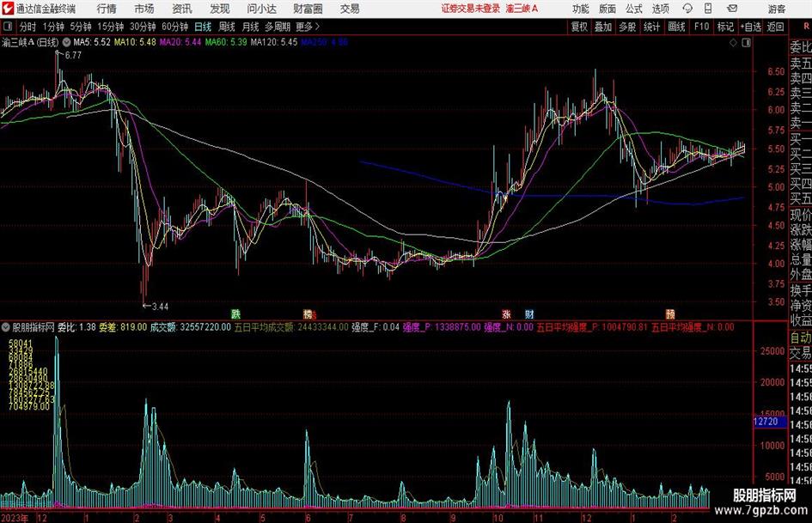Click the MA20: 5.44 indicator value
Viewport: 812px width, 523px height.
coord(180,42)
